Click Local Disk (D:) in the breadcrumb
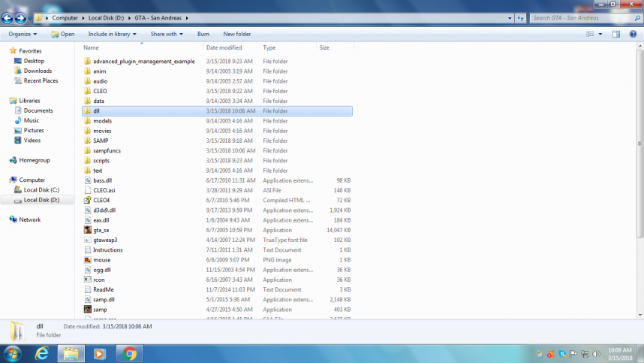This screenshot has height=363, width=644. [x=106, y=18]
